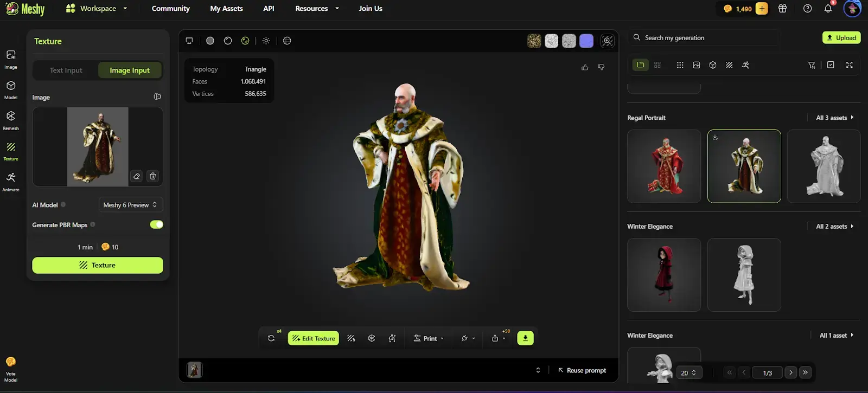Click Reuse prompt link
The width and height of the screenshot is (868, 393).
[582, 370]
